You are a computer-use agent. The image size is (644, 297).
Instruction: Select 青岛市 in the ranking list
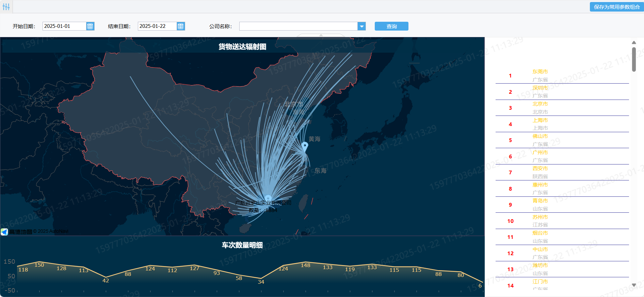click(540, 201)
